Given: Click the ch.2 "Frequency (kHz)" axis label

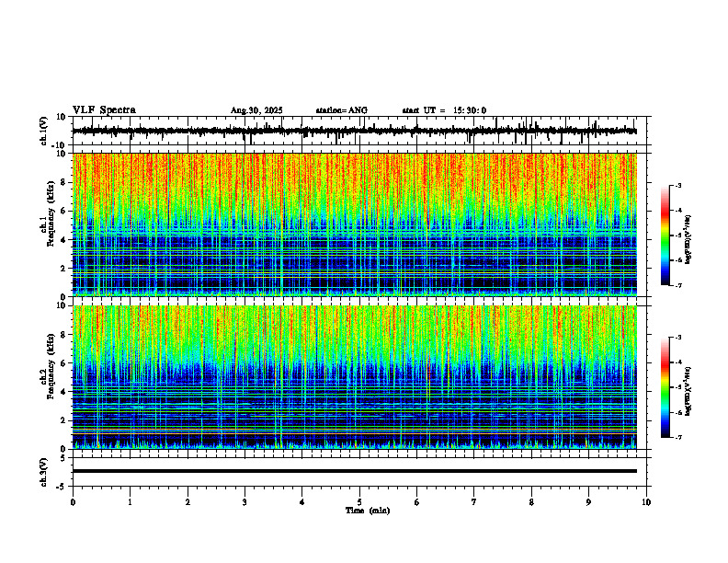Looking at the screenshot, I should [51, 366].
